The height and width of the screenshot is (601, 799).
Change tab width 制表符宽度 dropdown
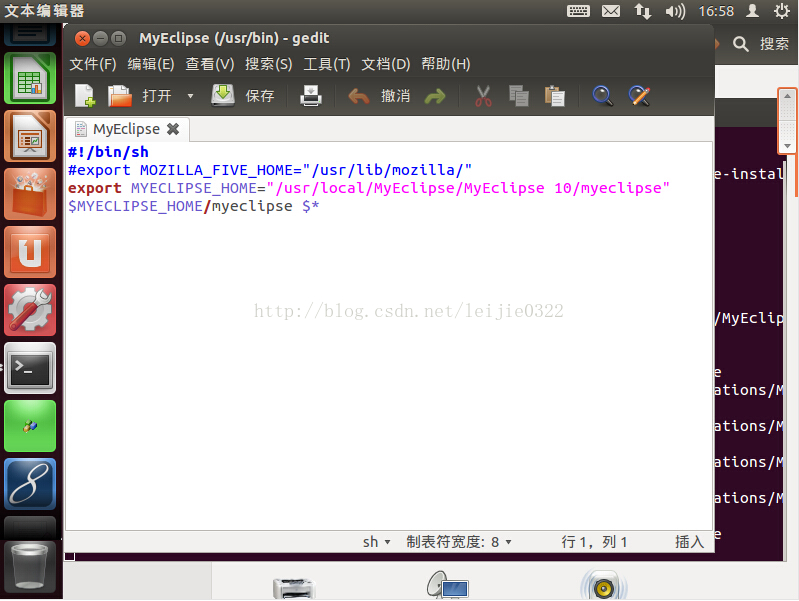coord(459,542)
